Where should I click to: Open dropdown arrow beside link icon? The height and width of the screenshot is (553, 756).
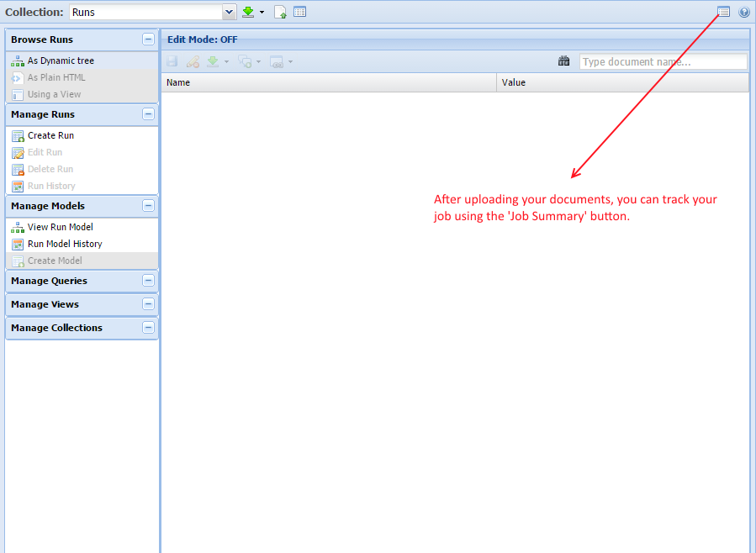coord(290,61)
